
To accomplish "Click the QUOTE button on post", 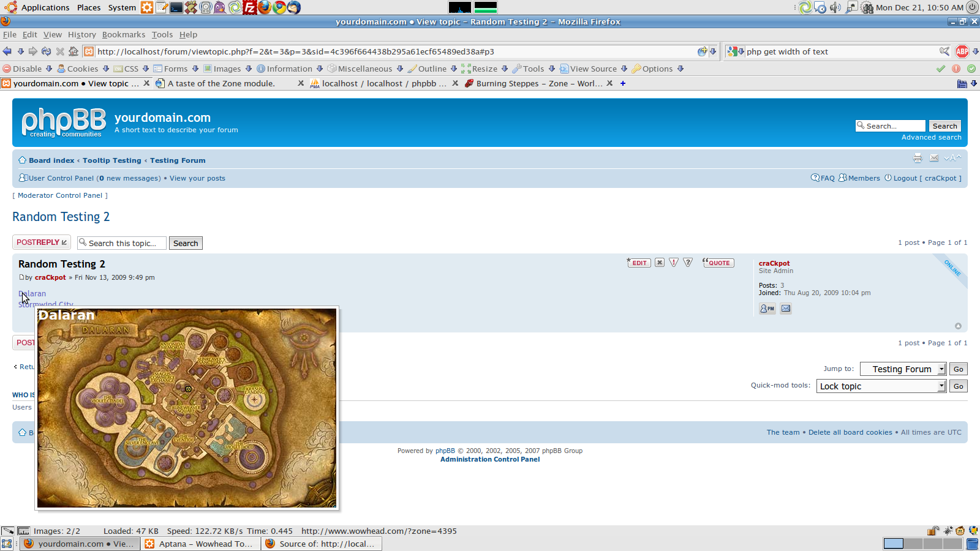I will pos(718,263).
